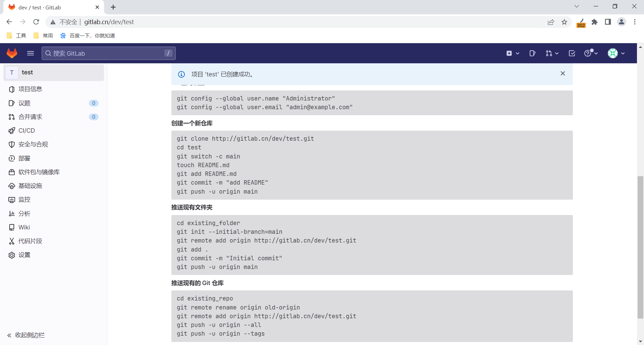Click the git clone command line
Screen dimensions: 644x345
[246, 139]
